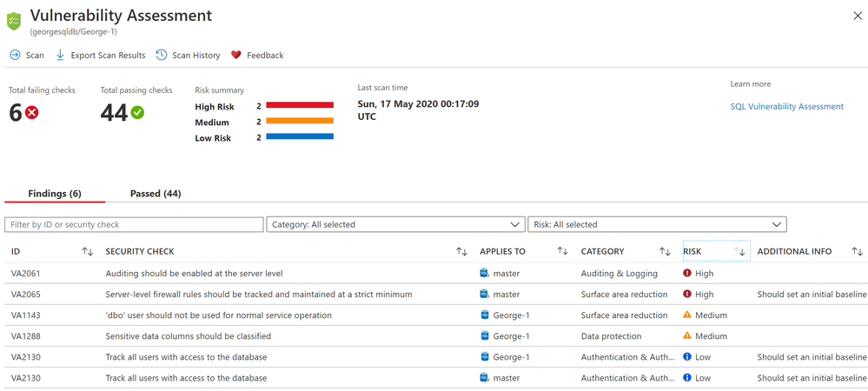Click the RISK column header

coord(692,251)
